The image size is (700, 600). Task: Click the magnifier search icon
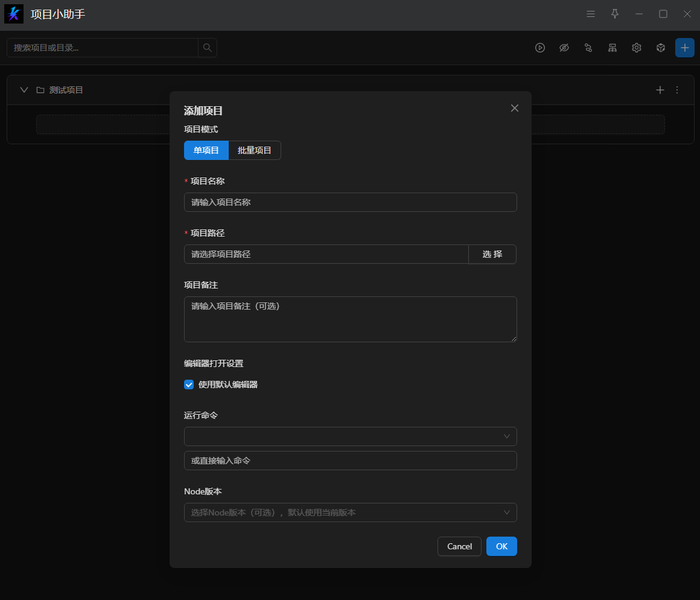(207, 48)
